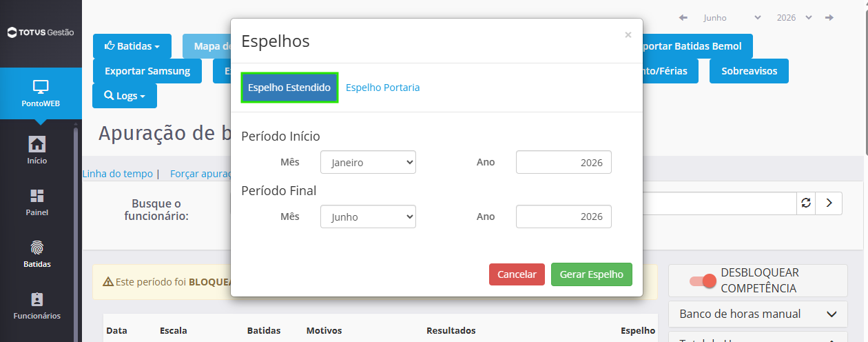This screenshot has height=342, width=868.
Task: Click the Data column header
Action: point(116,331)
